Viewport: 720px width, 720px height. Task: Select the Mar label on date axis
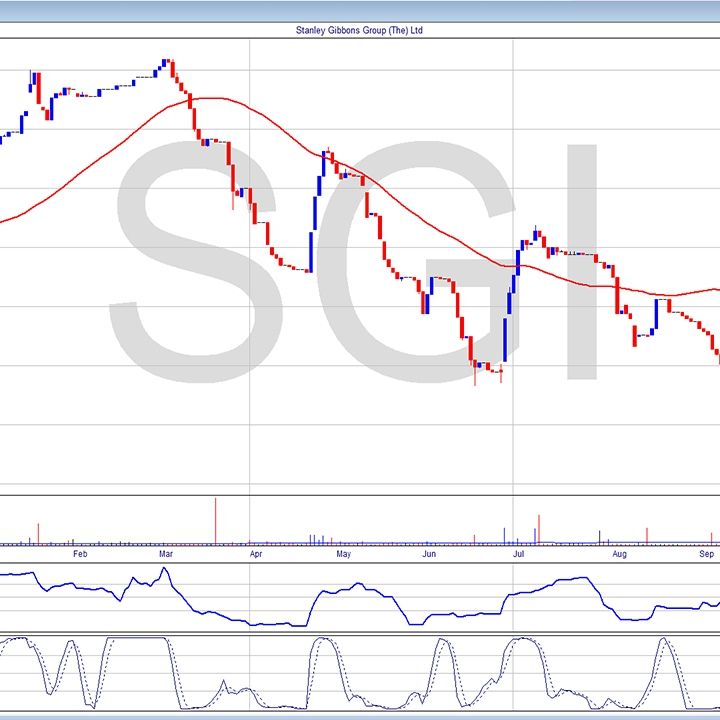point(165,553)
